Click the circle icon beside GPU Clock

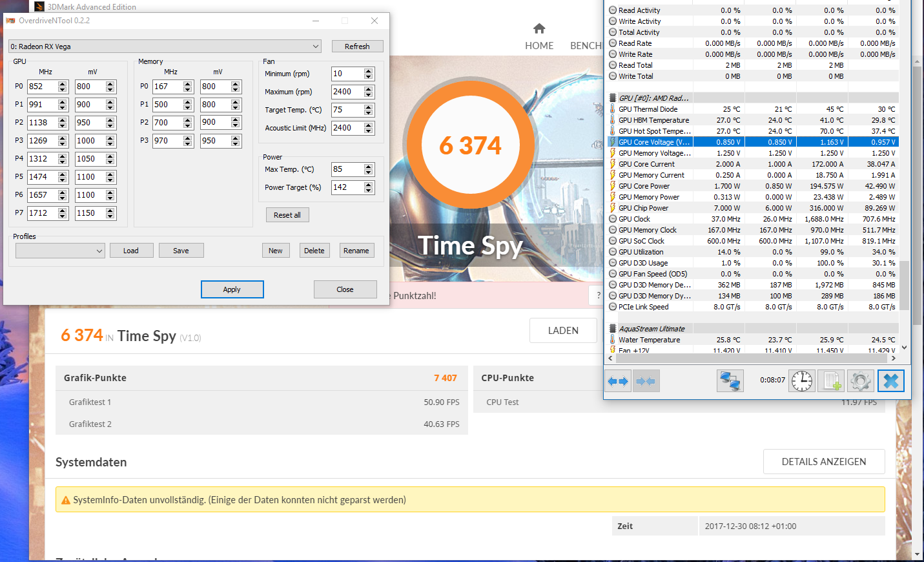click(x=612, y=219)
